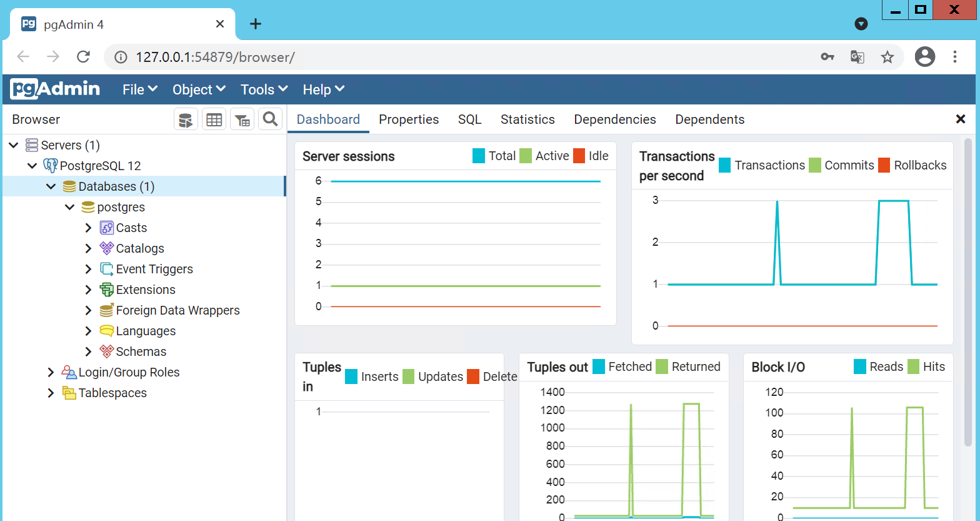Click the pgAdmin logo in header
The image size is (980, 521).
pos(55,89)
